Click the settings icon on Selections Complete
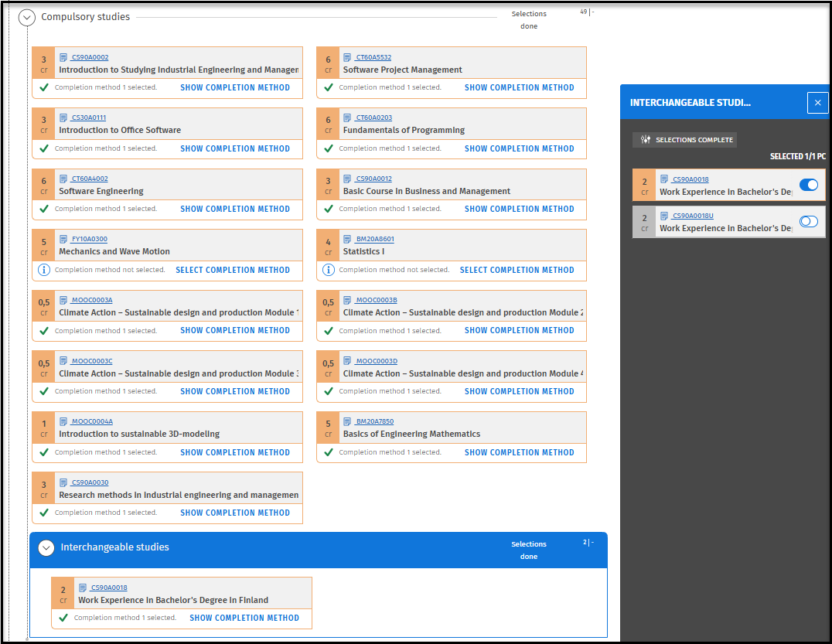This screenshot has height=644, width=832. (646, 140)
